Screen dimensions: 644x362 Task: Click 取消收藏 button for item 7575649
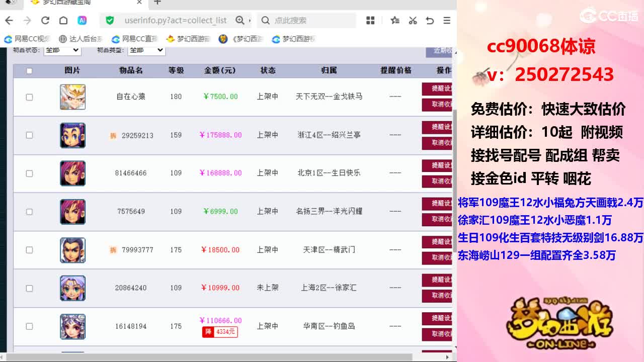click(437, 219)
